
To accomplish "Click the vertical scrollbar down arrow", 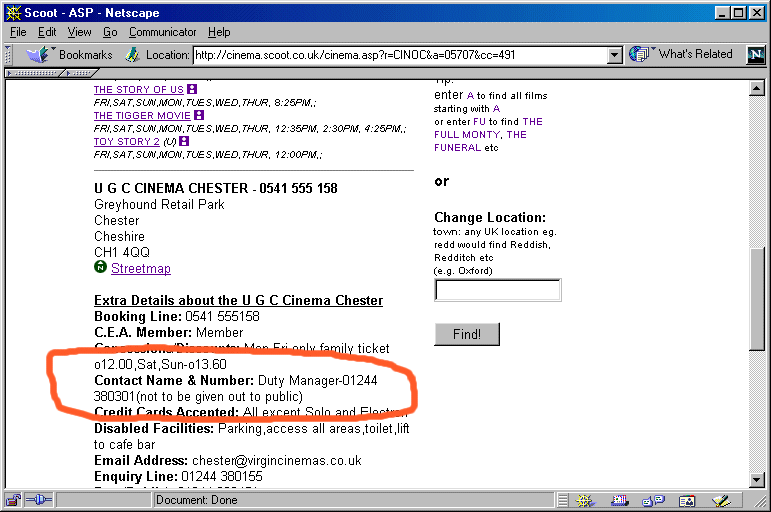I will tap(757, 481).
